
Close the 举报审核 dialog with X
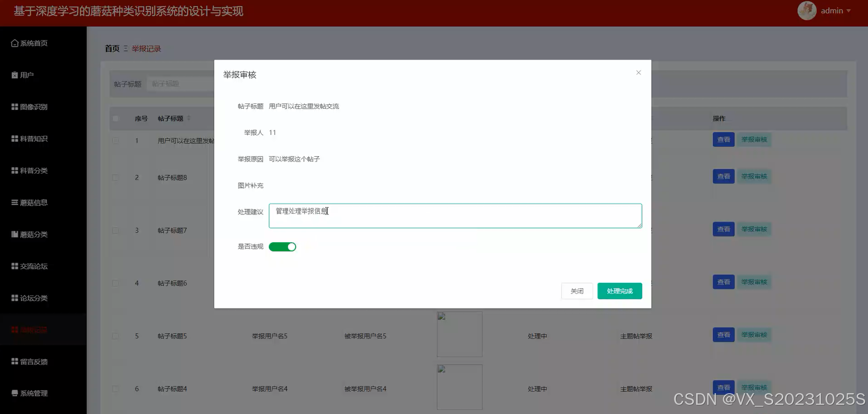tap(639, 73)
